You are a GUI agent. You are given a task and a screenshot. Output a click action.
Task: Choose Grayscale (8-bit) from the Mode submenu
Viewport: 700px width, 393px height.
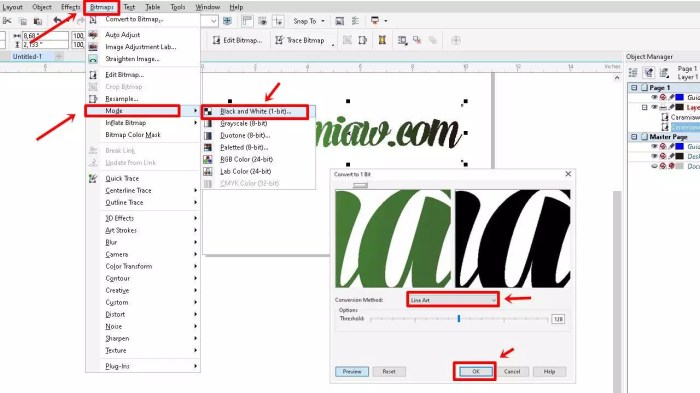[243, 123]
